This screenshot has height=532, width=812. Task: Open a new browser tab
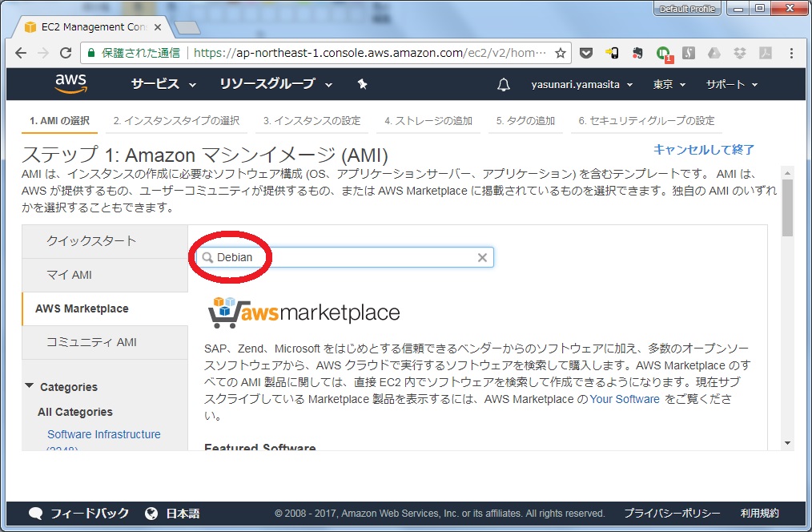click(187, 27)
